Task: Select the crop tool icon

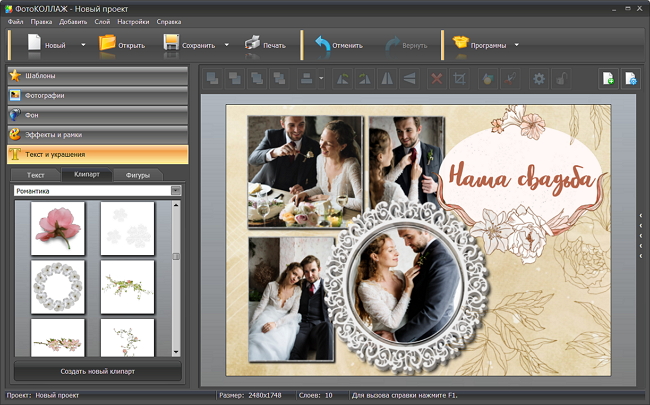Action: (459, 78)
